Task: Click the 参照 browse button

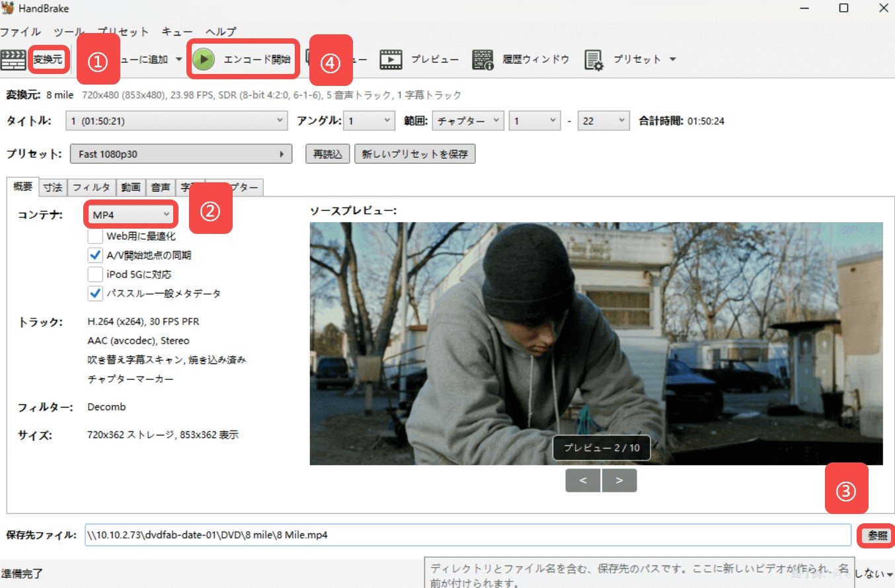Action: tap(878, 536)
